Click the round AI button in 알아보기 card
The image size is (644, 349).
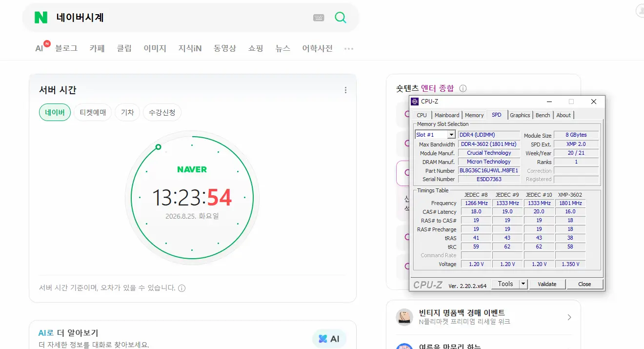coord(329,338)
